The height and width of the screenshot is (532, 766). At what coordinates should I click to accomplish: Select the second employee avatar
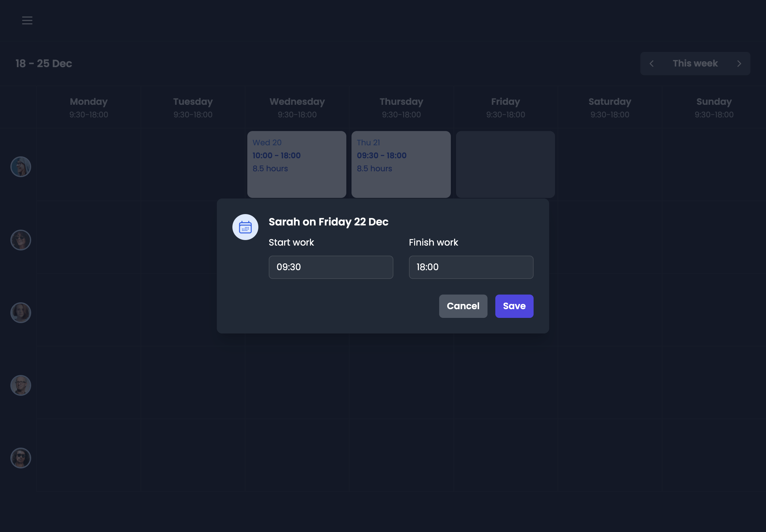coord(21,240)
